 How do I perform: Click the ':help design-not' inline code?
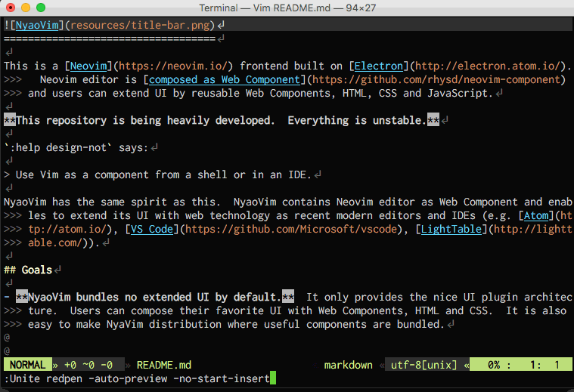point(57,148)
